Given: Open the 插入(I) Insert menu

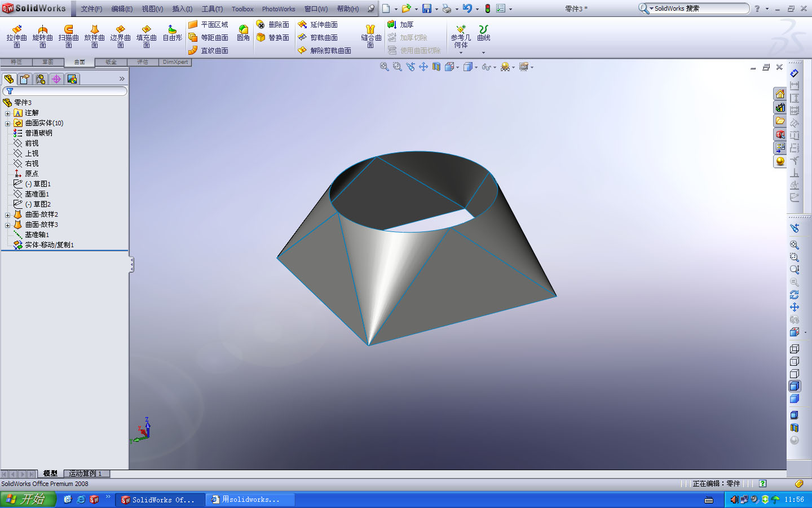Looking at the screenshot, I should pos(182,9).
